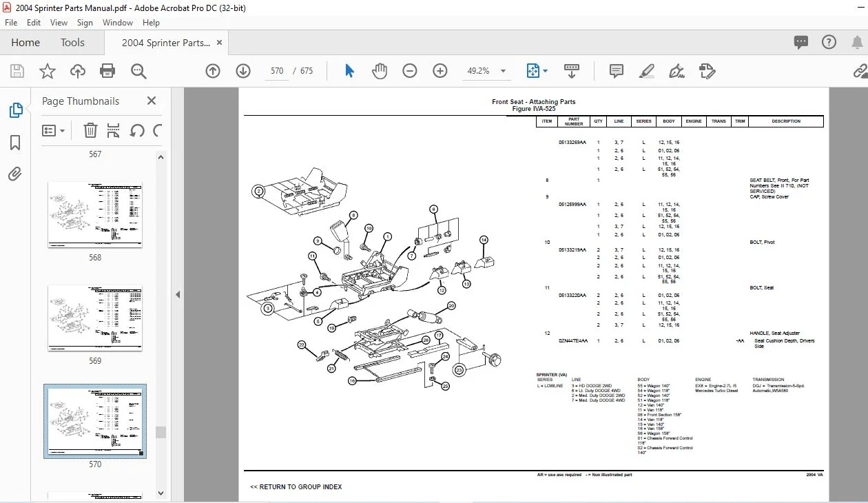The height and width of the screenshot is (503, 868).
Task: Click the part number 0ZN44TE4AA
Action: click(x=573, y=341)
